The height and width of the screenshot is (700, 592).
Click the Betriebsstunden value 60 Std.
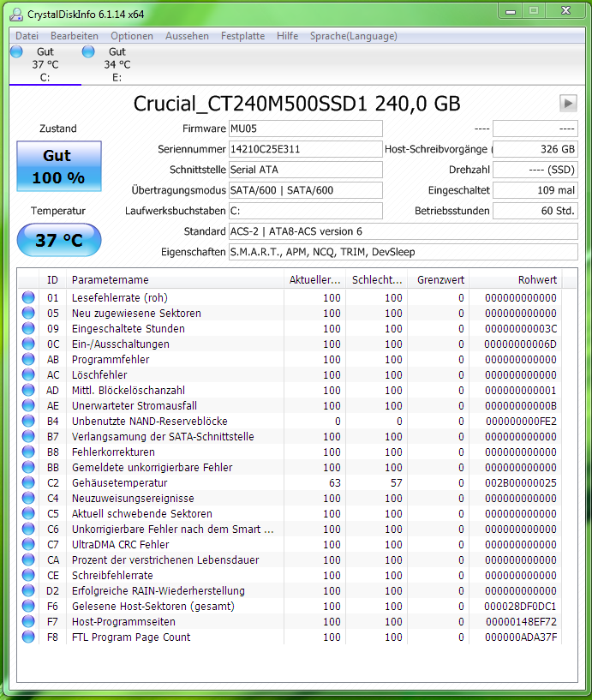click(535, 211)
